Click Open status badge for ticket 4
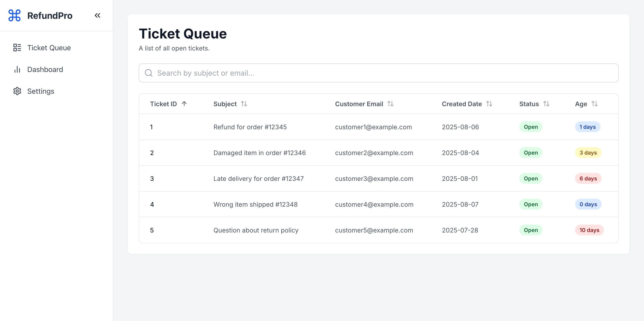Image resolution: width=644 pixels, height=321 pixels. (x=530, y=204)
